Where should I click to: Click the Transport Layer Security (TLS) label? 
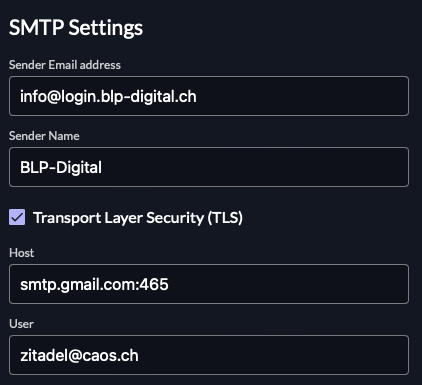(138, 218)
